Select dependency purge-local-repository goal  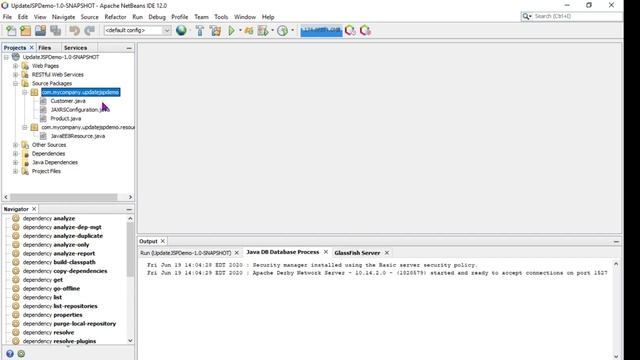[69, 324]
